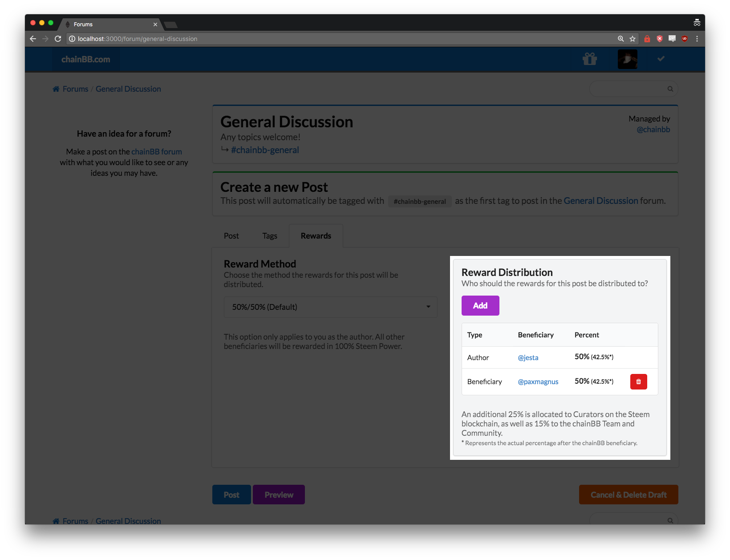Switch to the Tags tab
Screen dimensions: 730x560
[x=270, y=236]
